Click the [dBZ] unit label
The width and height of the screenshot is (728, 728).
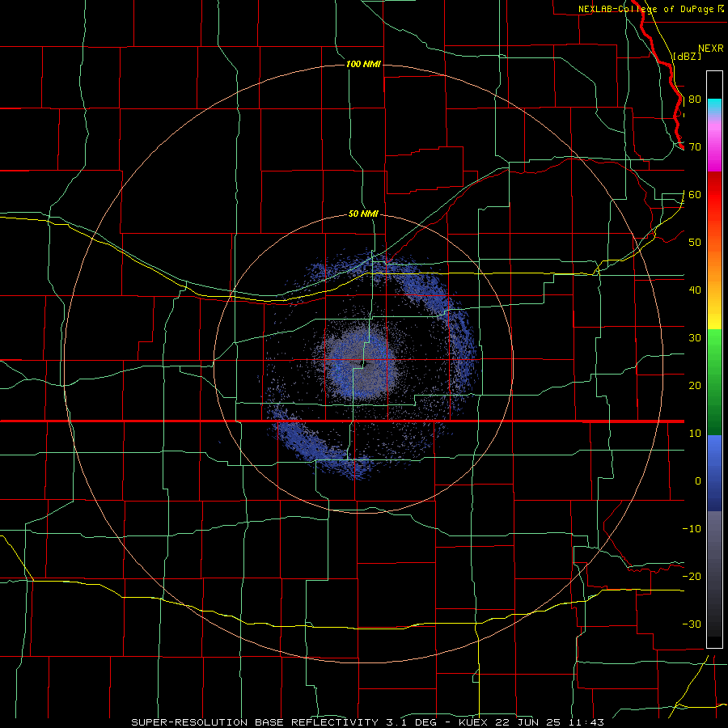(687, 56)
